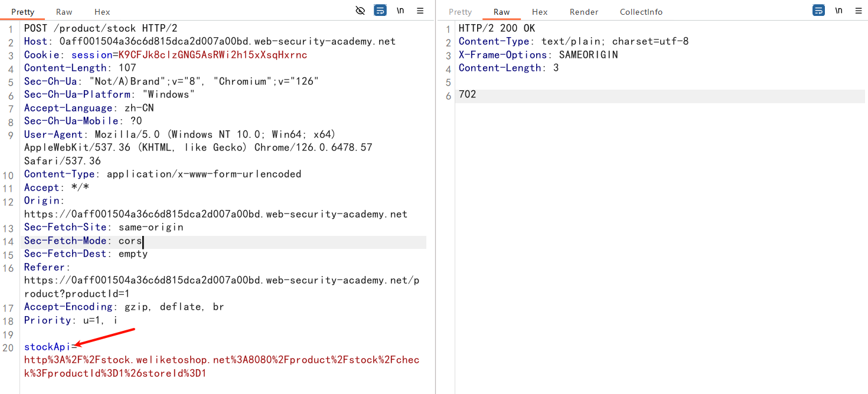Open the response Hex tab
Image resolution: width=868 pixels, height=394 pixels.
pyautogui.click(x=540, y=12)
